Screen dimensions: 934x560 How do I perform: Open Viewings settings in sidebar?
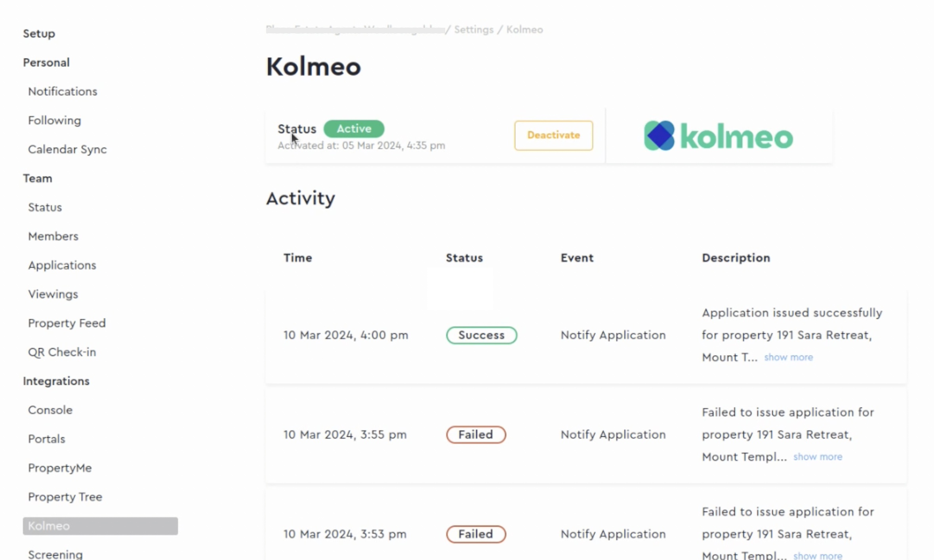click(53, 294)
